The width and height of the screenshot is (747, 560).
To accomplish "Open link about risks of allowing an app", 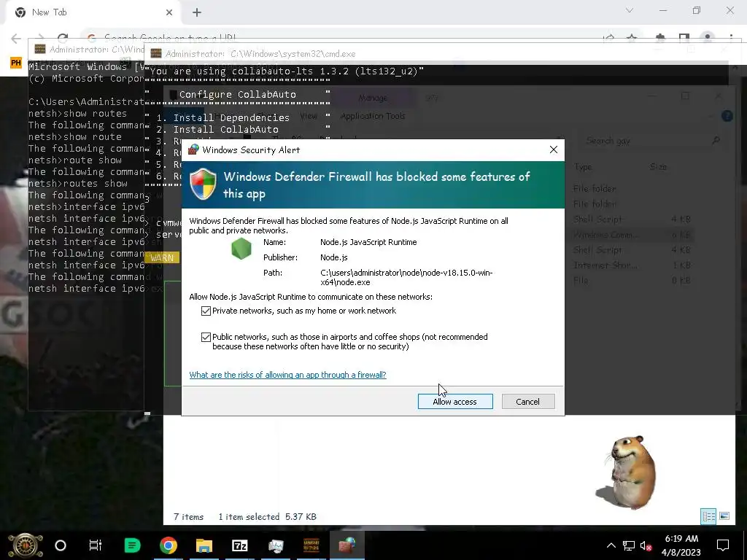I will tap(287, 375).
